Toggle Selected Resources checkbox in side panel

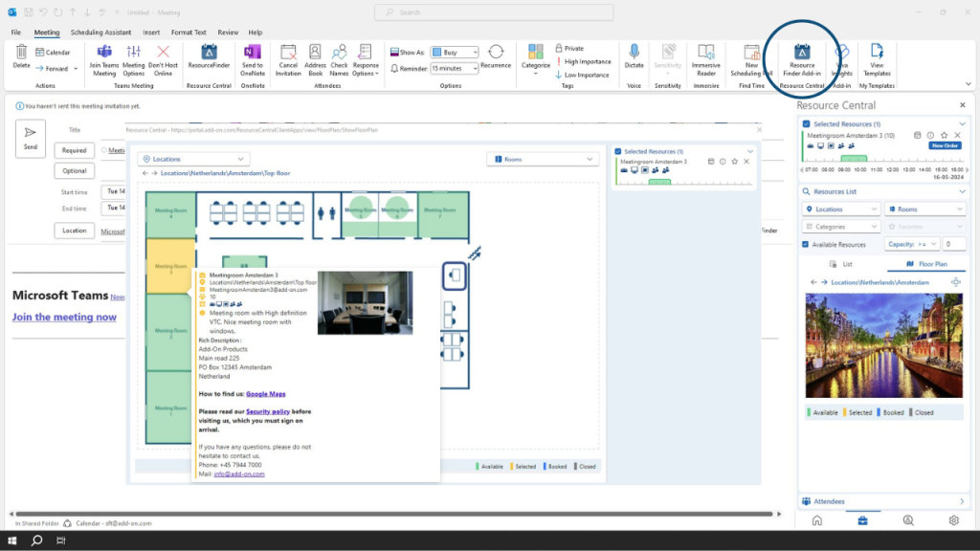(x=806, y=124)
